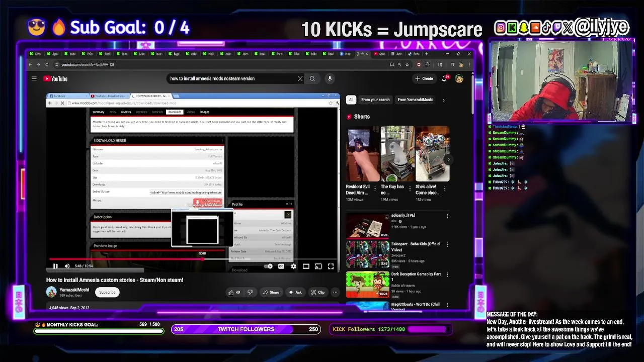This screenshot has width=644, height=362.
Task: Click the Ask button below the video
Action: [x=295, y=292]
